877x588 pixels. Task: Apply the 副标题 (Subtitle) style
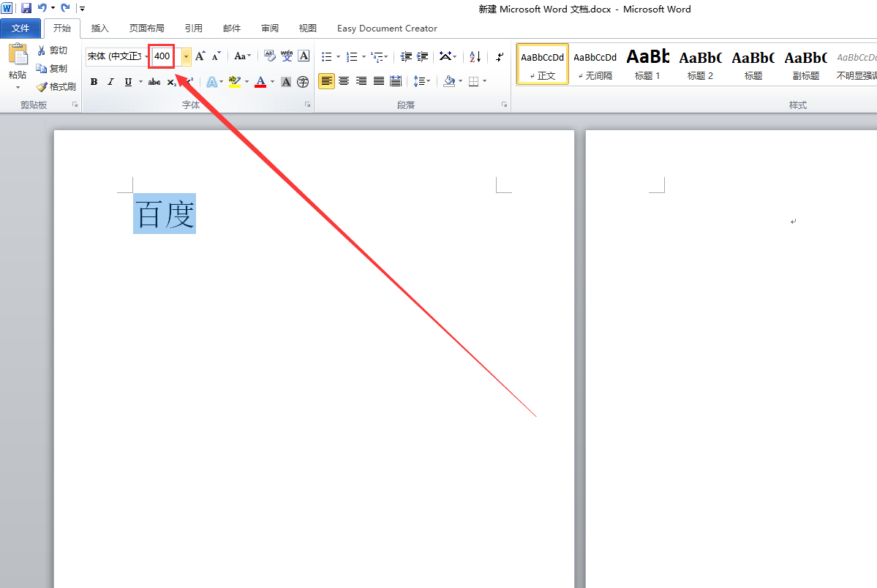pyautogui.click(x=805, y=64)
